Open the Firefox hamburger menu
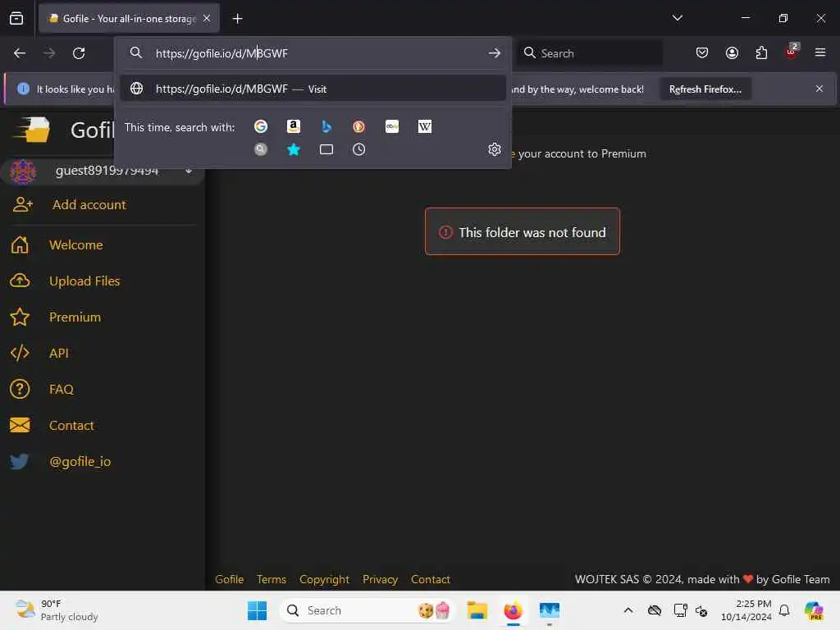 click(820, 53)
